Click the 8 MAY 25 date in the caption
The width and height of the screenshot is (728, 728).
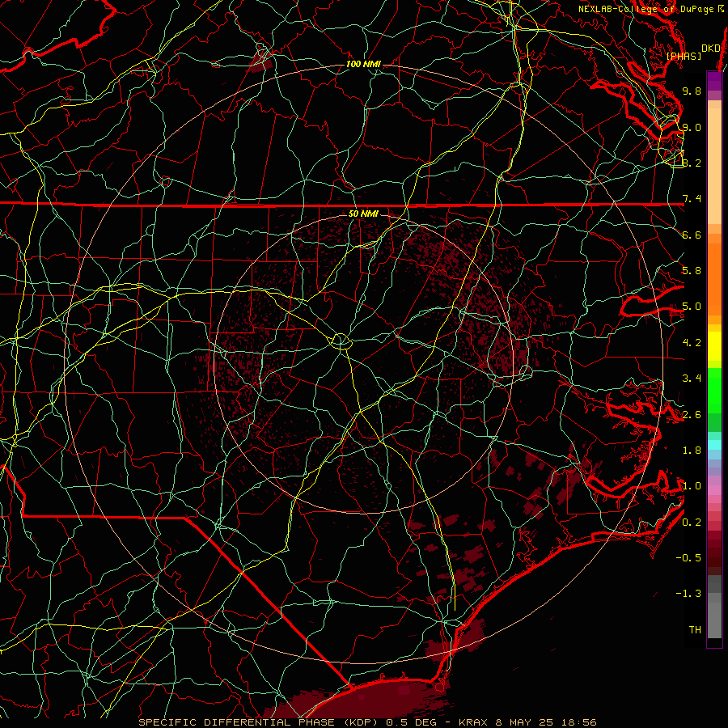tap(525, 722)
